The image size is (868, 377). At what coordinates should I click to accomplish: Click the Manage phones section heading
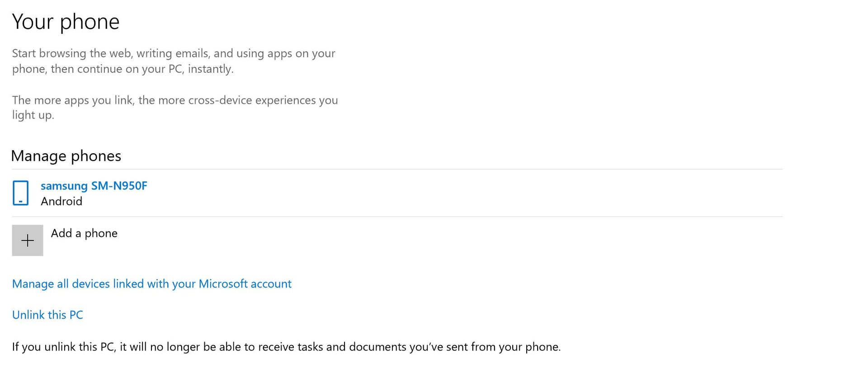tap(66, 156)
